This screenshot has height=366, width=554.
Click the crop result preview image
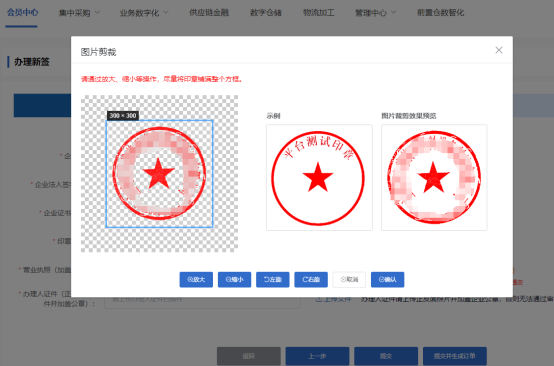pos(434,177)
